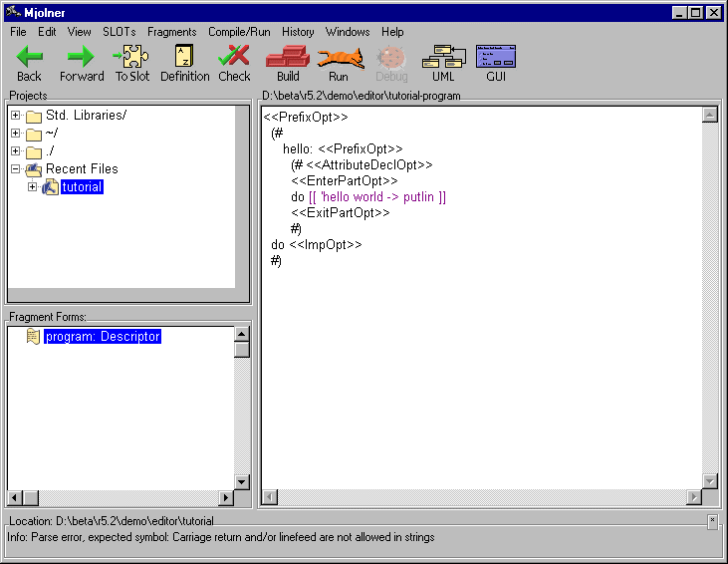This screenshot has width=728, height=564.
Task: Open the GUI designer tool
Action: (495, 58)
